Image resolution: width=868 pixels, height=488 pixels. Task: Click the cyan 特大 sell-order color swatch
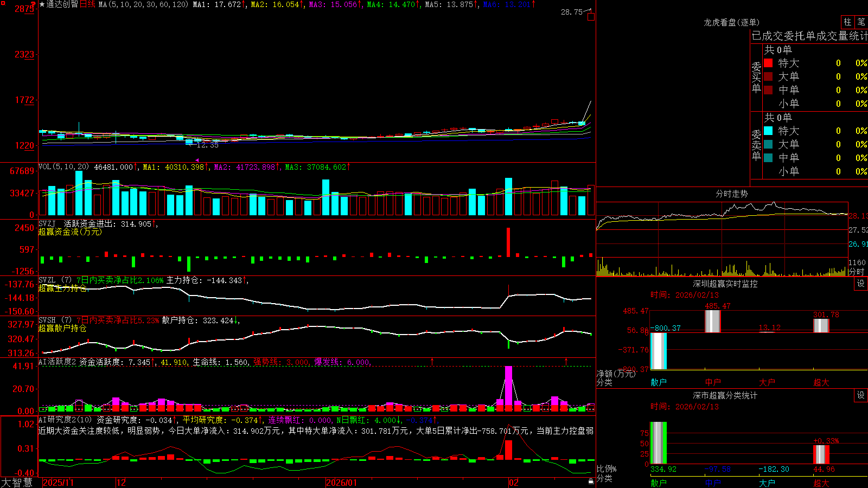coord(768,131)
